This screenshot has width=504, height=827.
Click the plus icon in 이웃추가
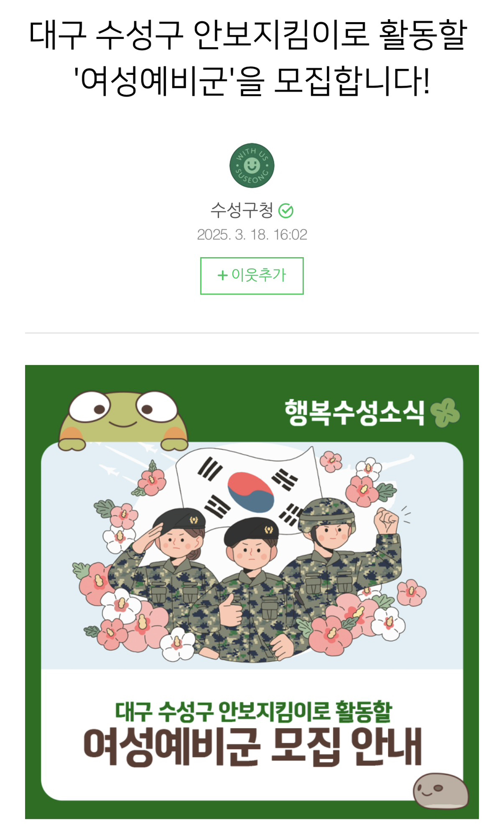click(222, 275)
